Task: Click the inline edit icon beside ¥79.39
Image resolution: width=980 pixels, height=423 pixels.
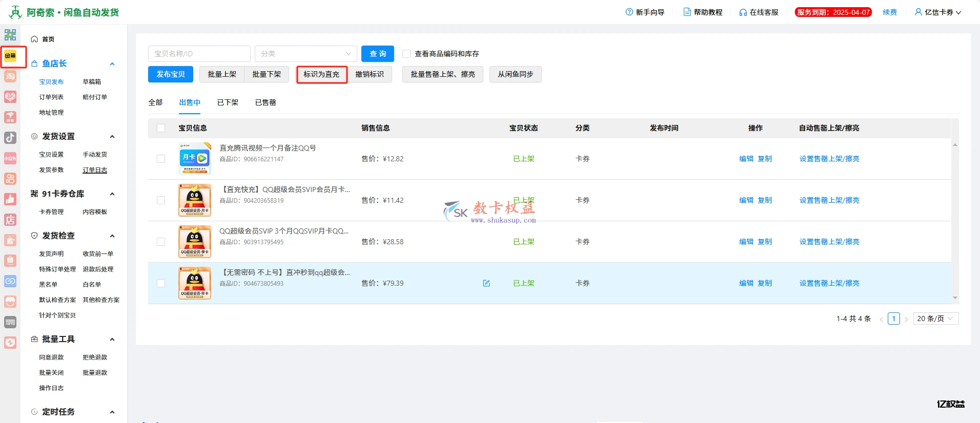Action: [486, 283]
